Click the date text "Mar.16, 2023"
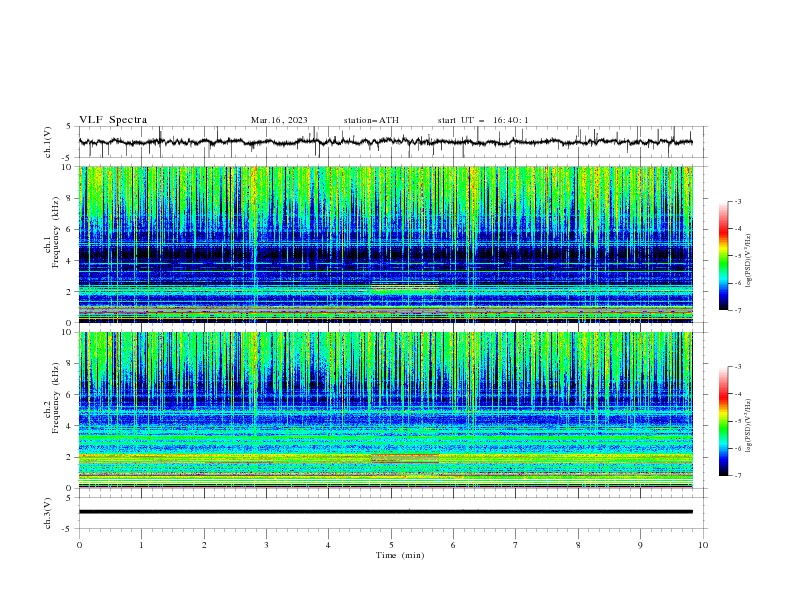This screenshot has width=792, height=612. pyautogui.click(x=279, y=120)
